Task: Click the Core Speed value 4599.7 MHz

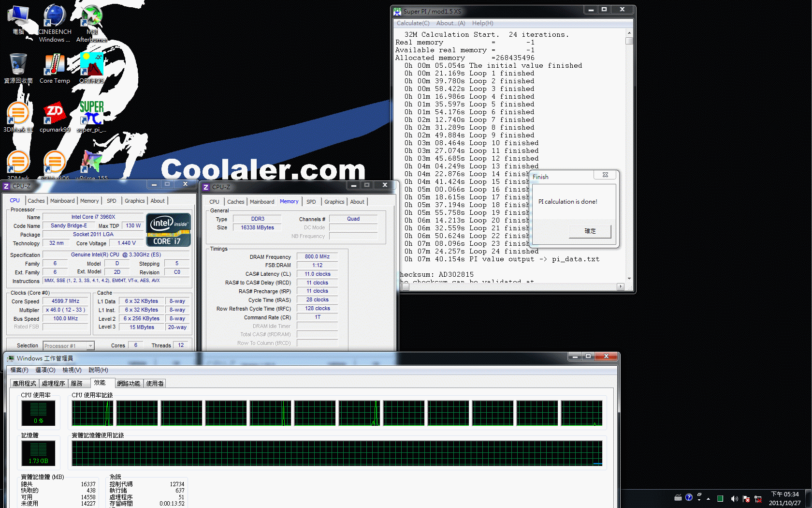Action: click(x=66, y=301)
